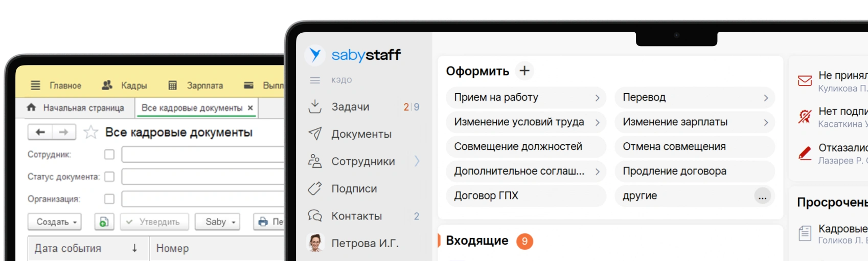
Task: Click the Зарплата calculator icon
Action: coord(173,85)
